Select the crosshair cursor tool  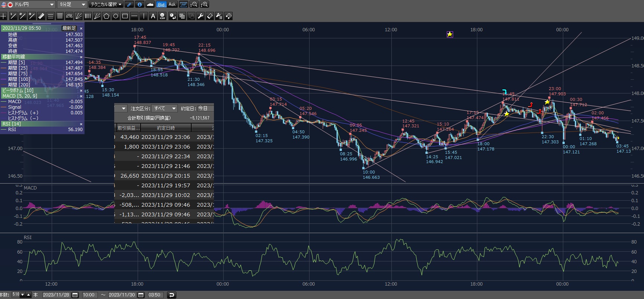coord(4,16)
